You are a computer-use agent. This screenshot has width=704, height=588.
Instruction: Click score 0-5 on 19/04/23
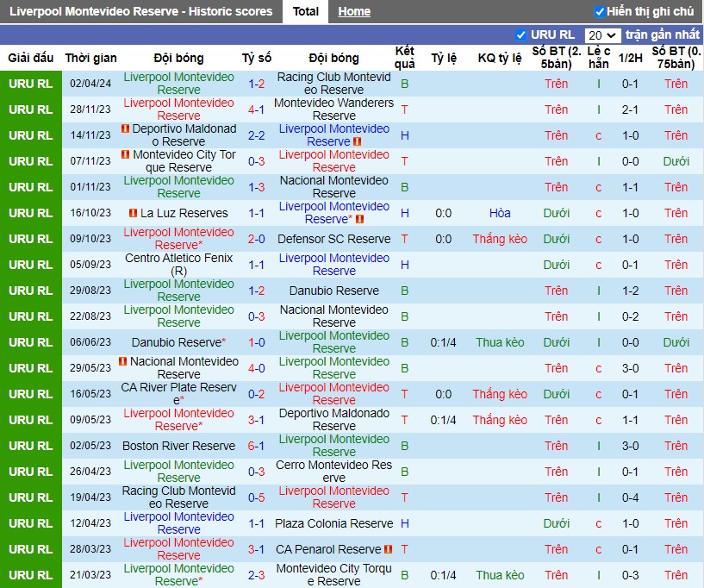coord(257,497)
